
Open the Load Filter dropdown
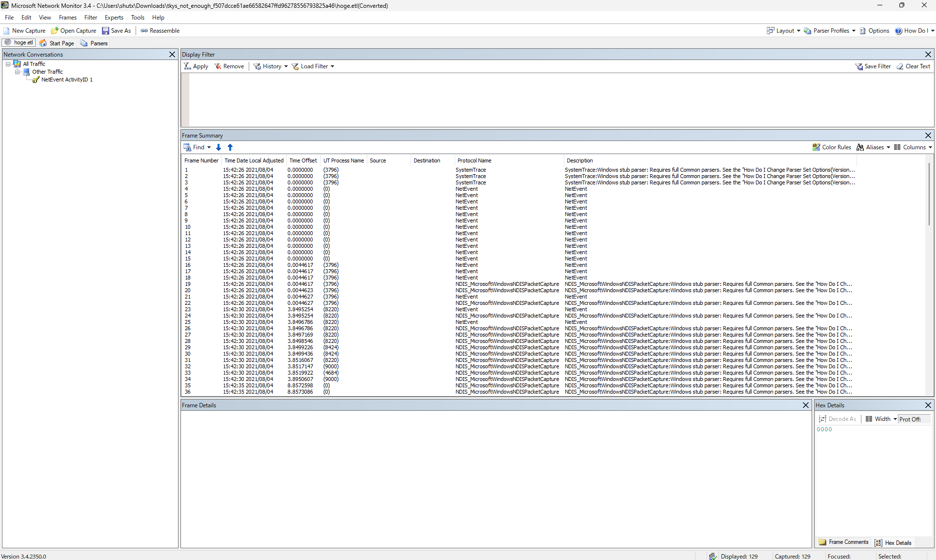(x=313, y=66)
